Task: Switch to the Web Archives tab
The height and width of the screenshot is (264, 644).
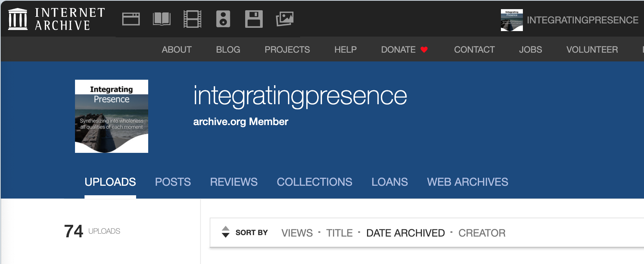Action: 467,182
